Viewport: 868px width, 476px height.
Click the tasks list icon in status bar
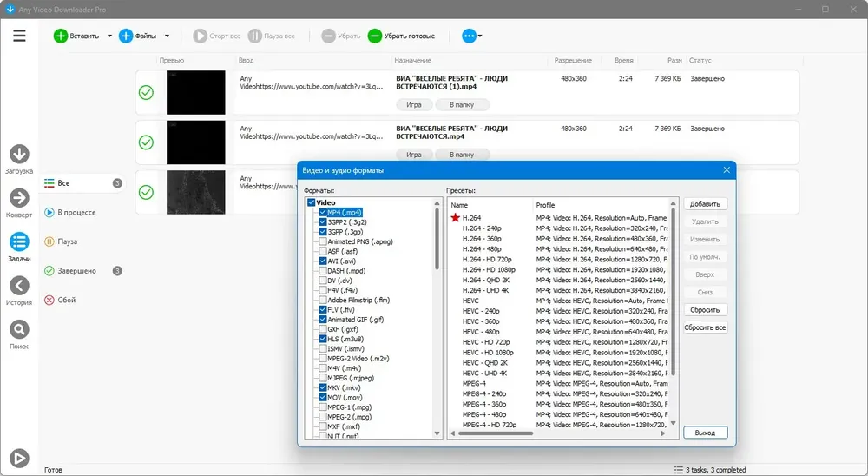(678, 470)
